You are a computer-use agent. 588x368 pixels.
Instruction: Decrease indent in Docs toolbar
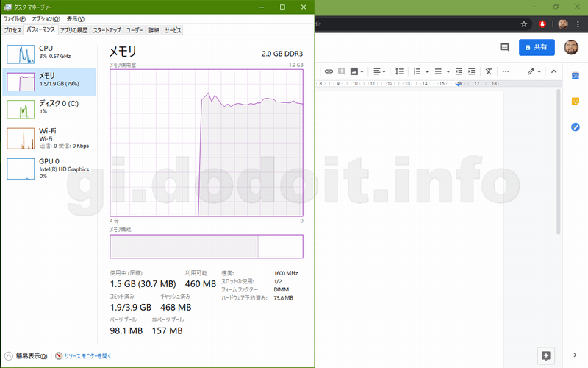(459, 71)
